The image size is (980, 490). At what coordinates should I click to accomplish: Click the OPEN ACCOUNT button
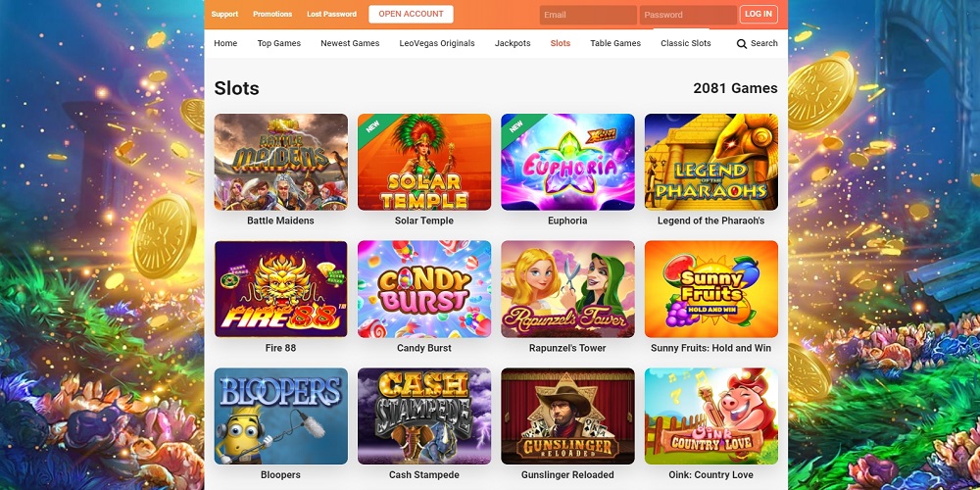411,14
